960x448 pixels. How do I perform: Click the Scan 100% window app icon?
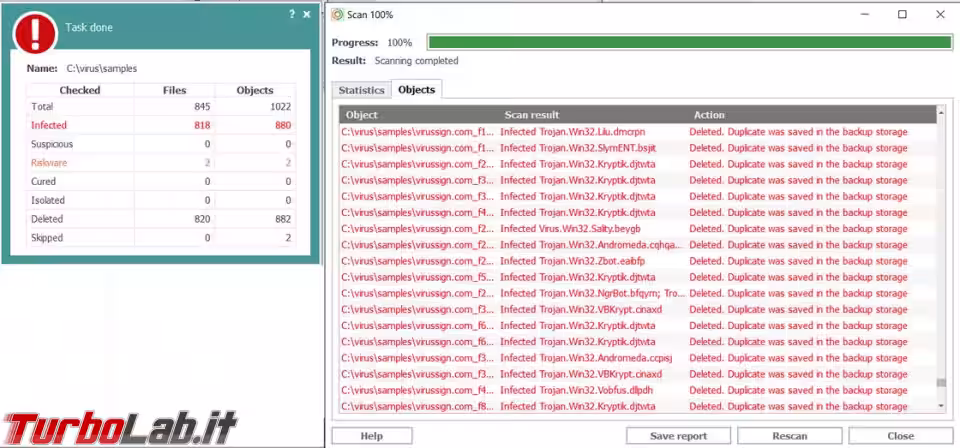point(337,14)
